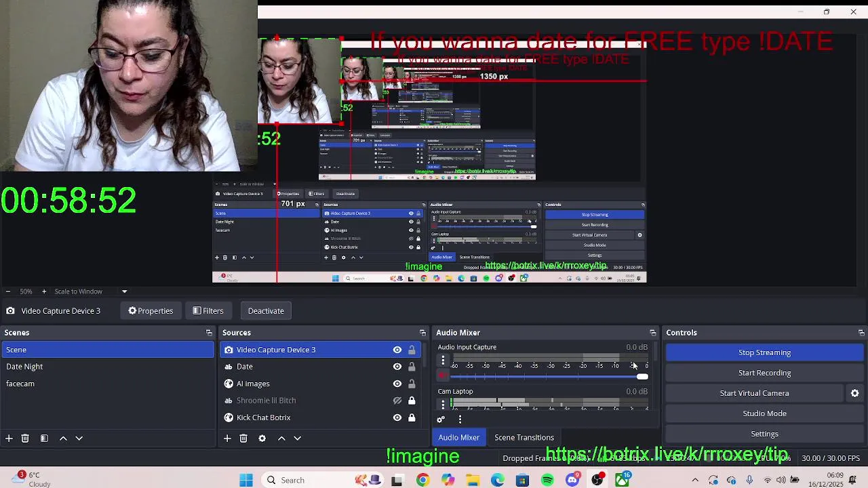Open Microsoft Edge from the taskbar
Image resolution: width=868 pixels, height=488 pixels.
[x=498, y=481]
